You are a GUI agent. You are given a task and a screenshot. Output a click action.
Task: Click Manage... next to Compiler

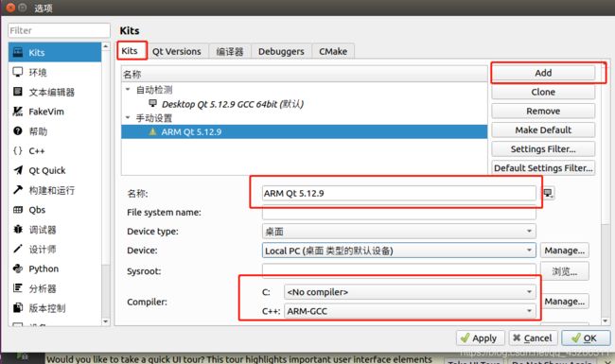pyautogui.click(x=565, y=302)
